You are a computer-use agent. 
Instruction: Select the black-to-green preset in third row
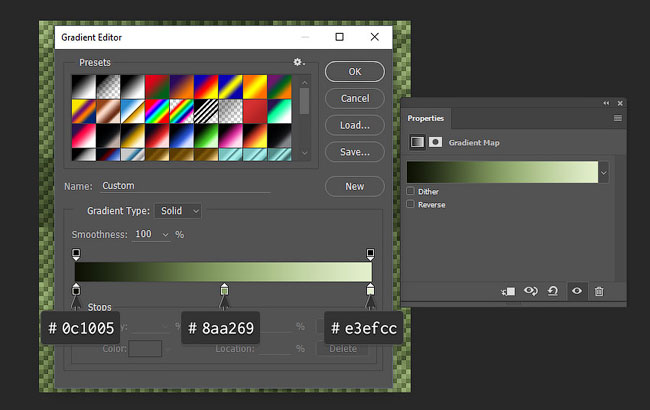(x=206, y=136)
